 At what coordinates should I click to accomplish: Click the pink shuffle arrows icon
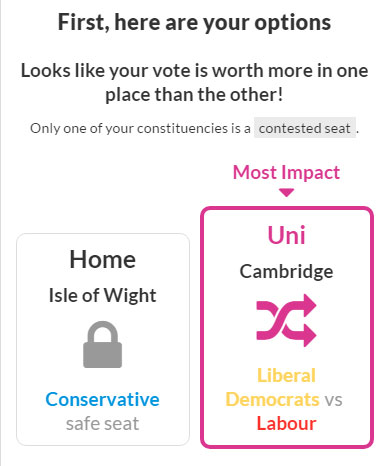click(x=286, y=320)
